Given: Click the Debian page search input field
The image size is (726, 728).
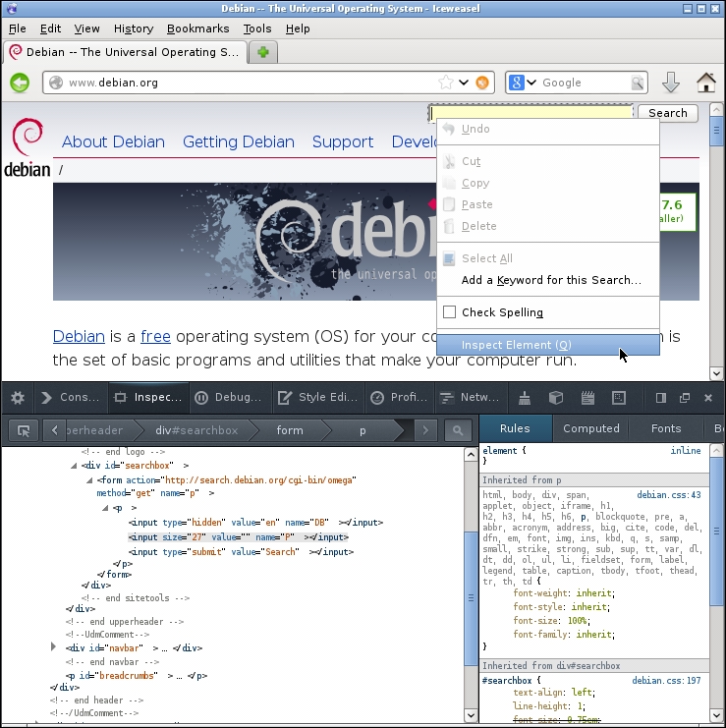Looking at the screenshot, I should click(531, 113).
